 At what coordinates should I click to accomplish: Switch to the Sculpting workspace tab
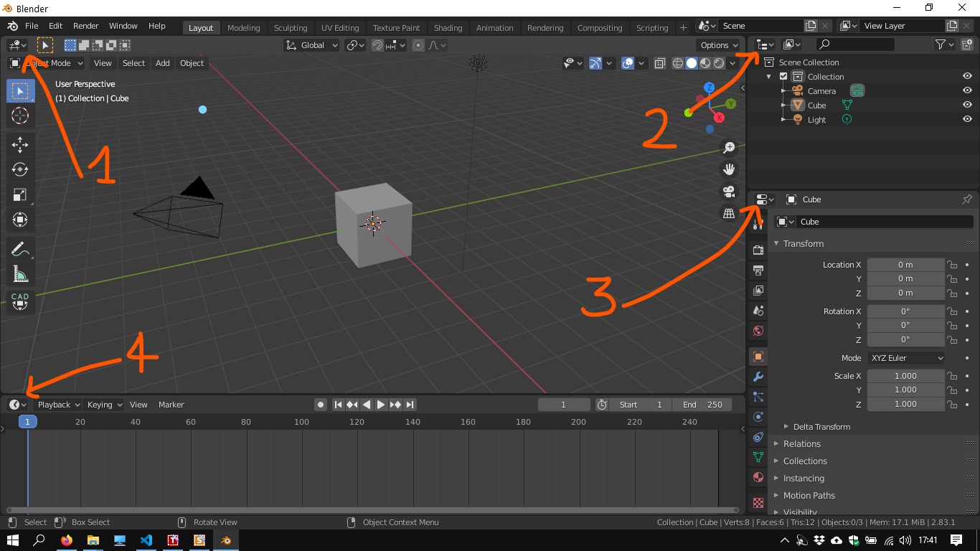point(290,28)
